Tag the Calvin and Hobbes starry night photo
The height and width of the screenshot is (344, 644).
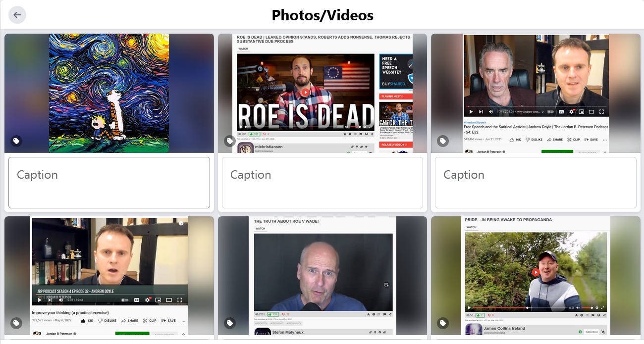pyautogui.click(x=16, y=141)
